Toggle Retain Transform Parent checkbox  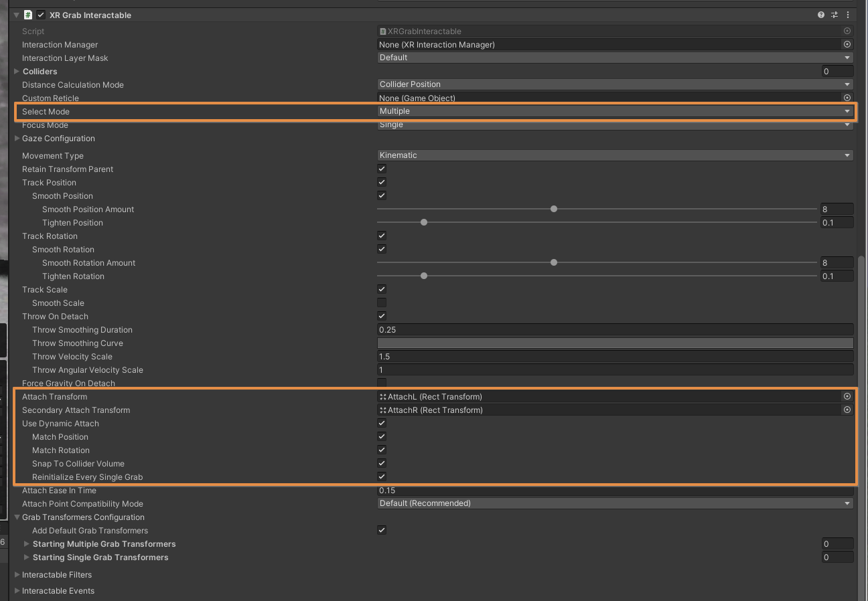382,169
